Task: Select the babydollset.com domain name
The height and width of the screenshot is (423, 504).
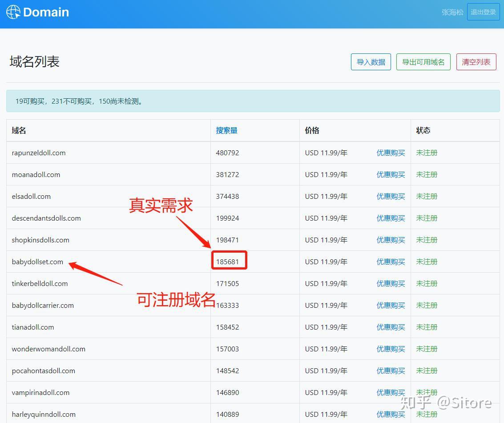Action: coord(38,262)
